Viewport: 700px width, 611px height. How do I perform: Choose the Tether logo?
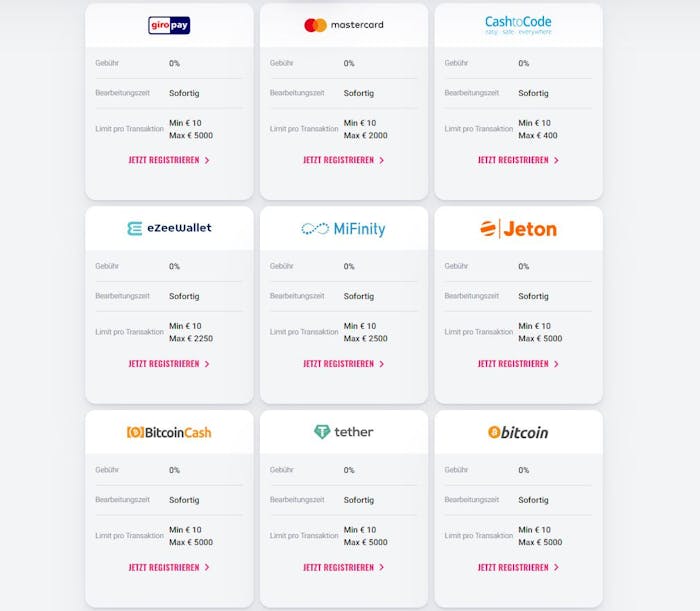(x=343, y=432)
